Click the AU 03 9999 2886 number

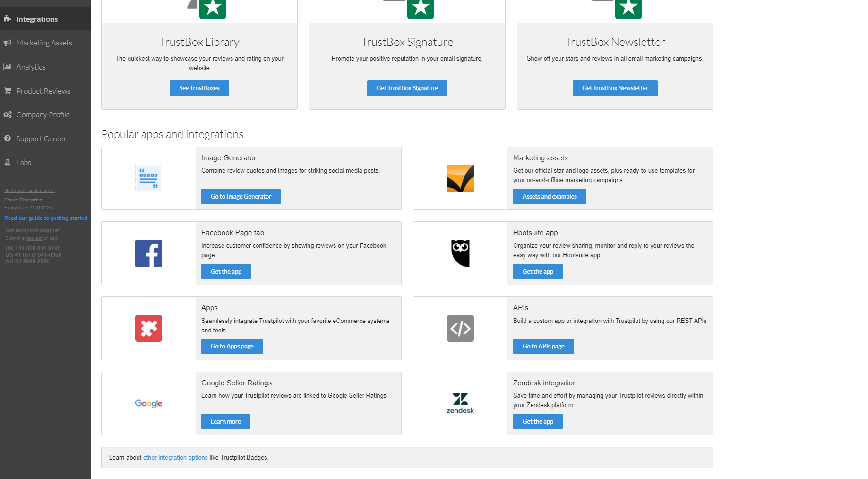pos(27,261)
